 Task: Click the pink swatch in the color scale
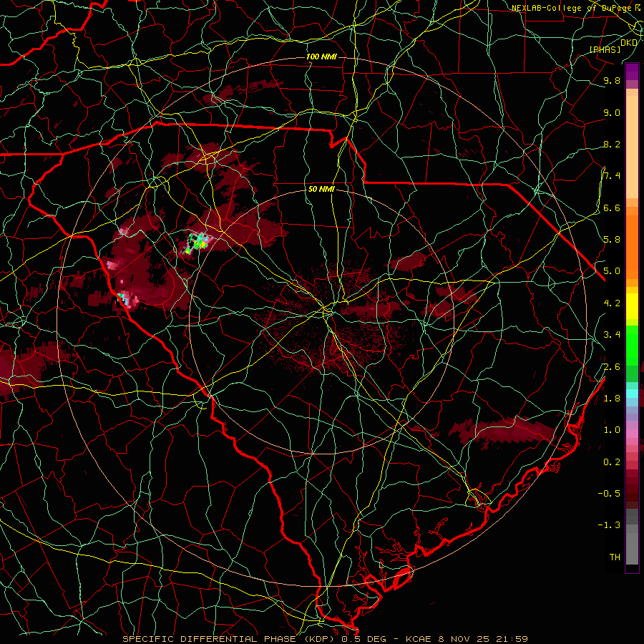click(x=632, y=434)
